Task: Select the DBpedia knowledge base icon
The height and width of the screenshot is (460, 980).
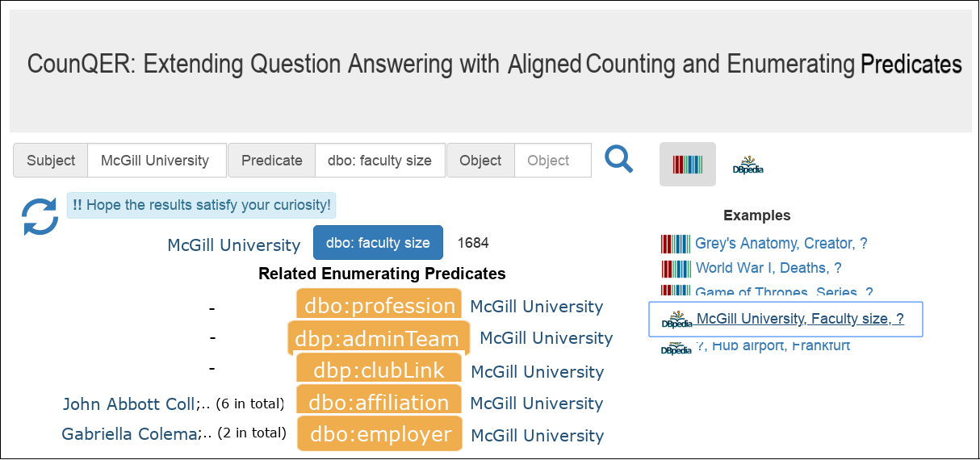Action: [748, 165]
